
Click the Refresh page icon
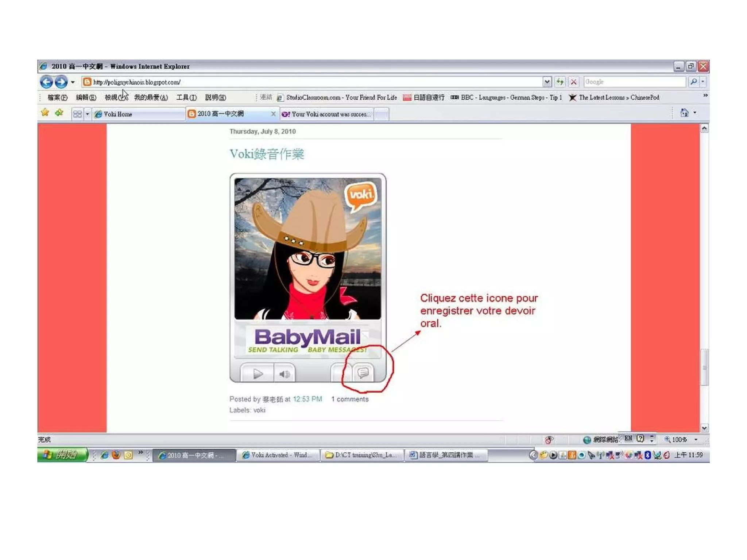(560, 82)
